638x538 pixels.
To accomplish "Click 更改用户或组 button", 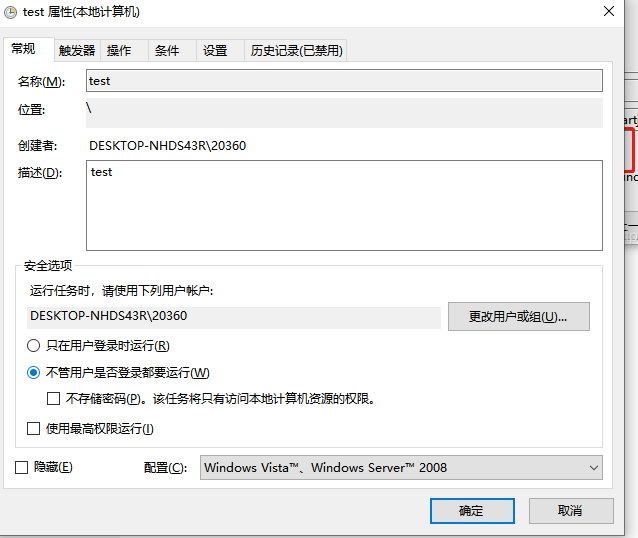I will [519, 316].
